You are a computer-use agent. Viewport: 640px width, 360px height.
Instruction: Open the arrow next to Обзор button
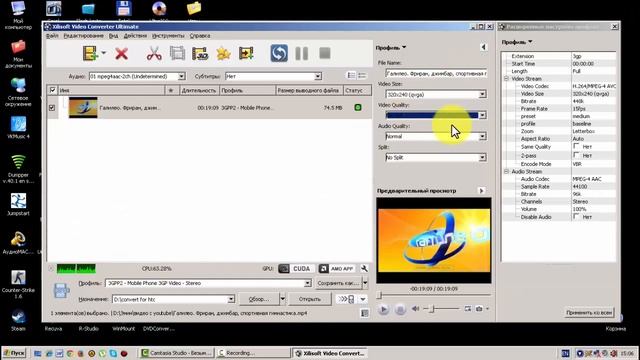pyautogui.click(x=282, y=299)
